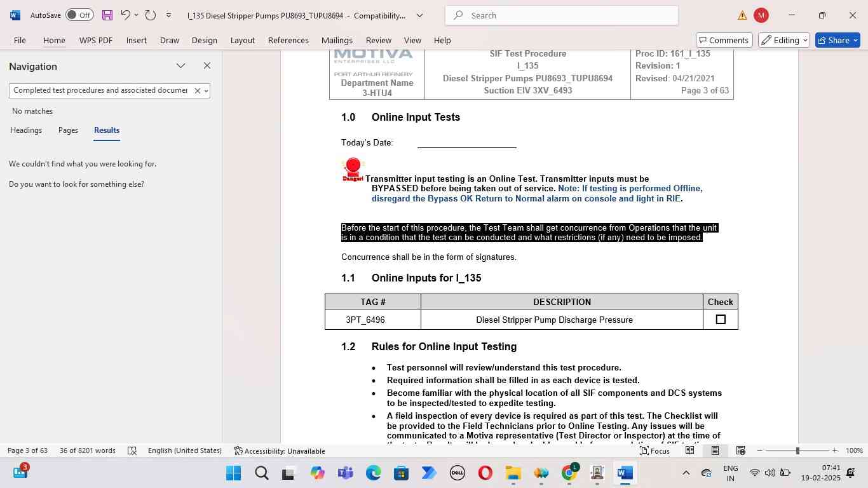Open the Insert ribbon tab
The height and width of the screenshot is (488, 868).
(137, 40)
